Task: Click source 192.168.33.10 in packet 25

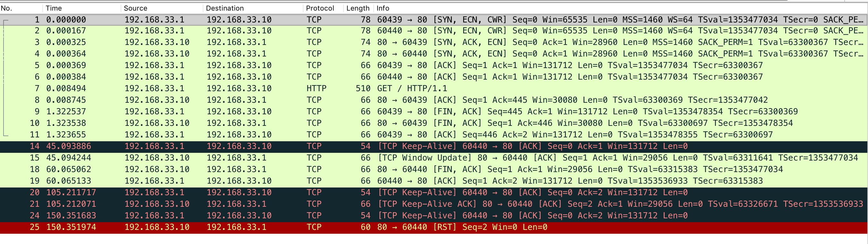Action: pyautogui.click(x=157, y=227)
